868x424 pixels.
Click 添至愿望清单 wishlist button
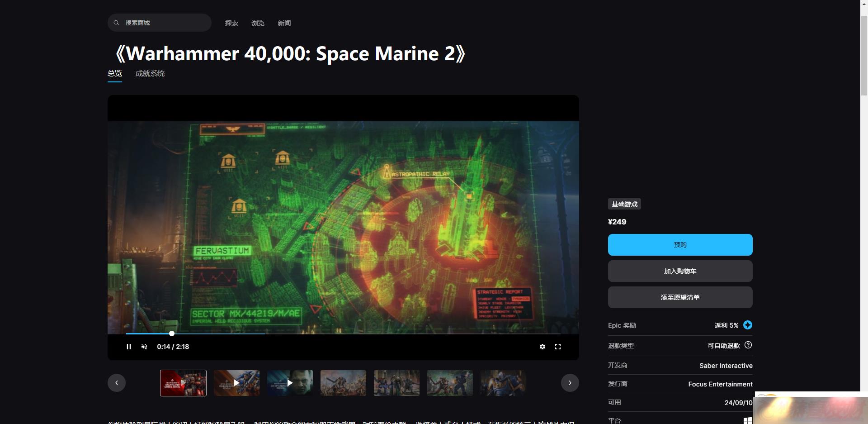[680, 297]
